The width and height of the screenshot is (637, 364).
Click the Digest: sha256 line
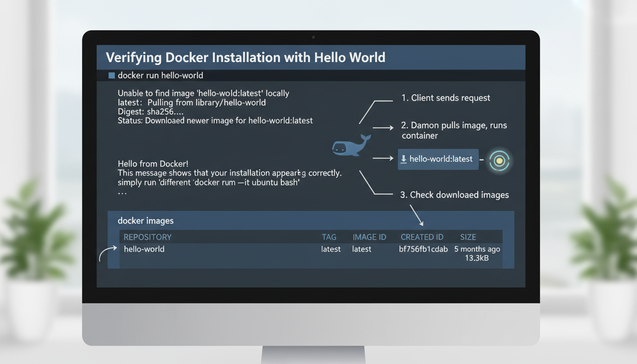(x=150, y=111)
